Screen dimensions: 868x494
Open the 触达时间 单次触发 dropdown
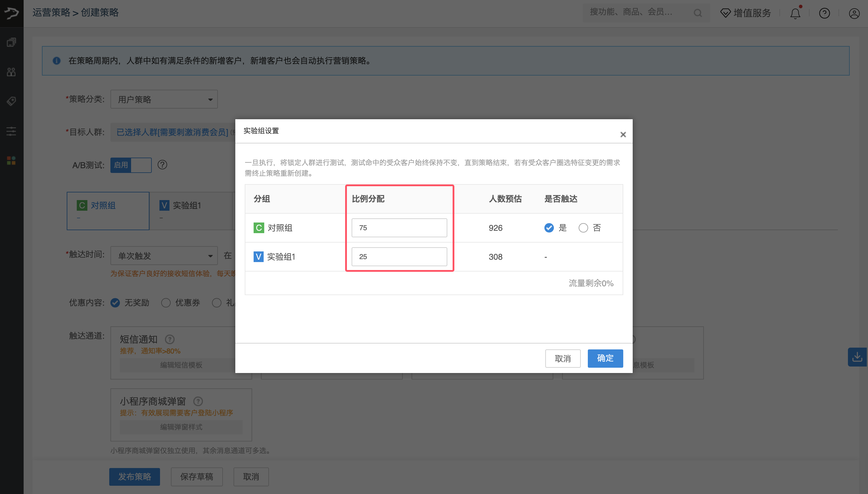point(164,256)
